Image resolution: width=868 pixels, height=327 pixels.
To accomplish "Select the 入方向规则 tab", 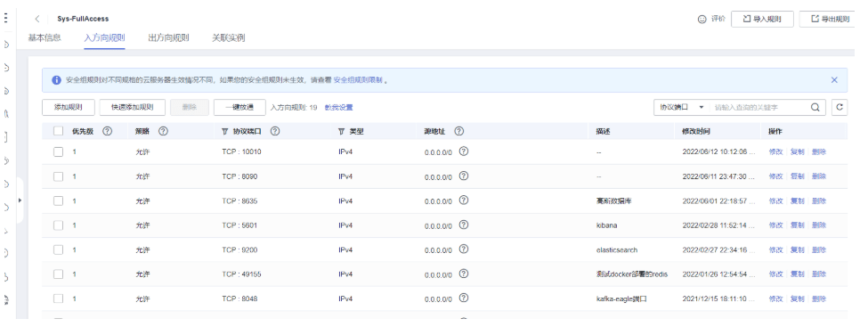I will point(104,37).
